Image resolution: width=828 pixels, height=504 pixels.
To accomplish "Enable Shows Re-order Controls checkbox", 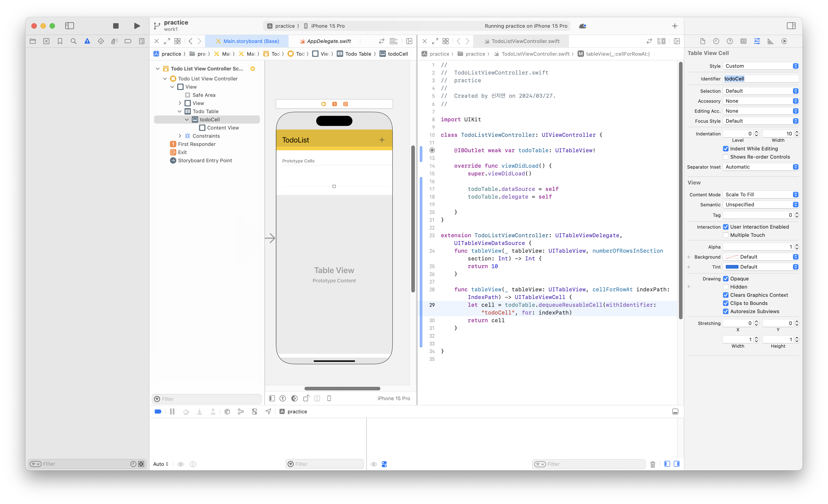I will (726, 157).
